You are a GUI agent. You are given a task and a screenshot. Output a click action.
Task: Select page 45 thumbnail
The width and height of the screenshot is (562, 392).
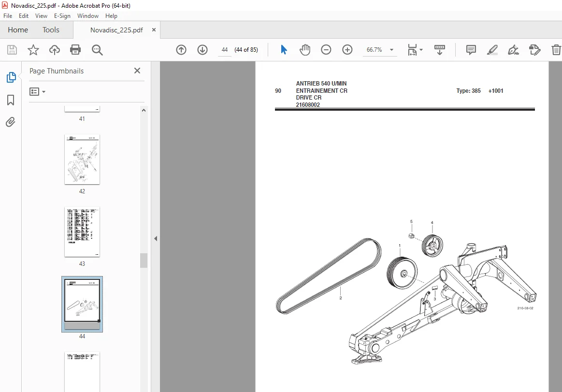(82, 372)
